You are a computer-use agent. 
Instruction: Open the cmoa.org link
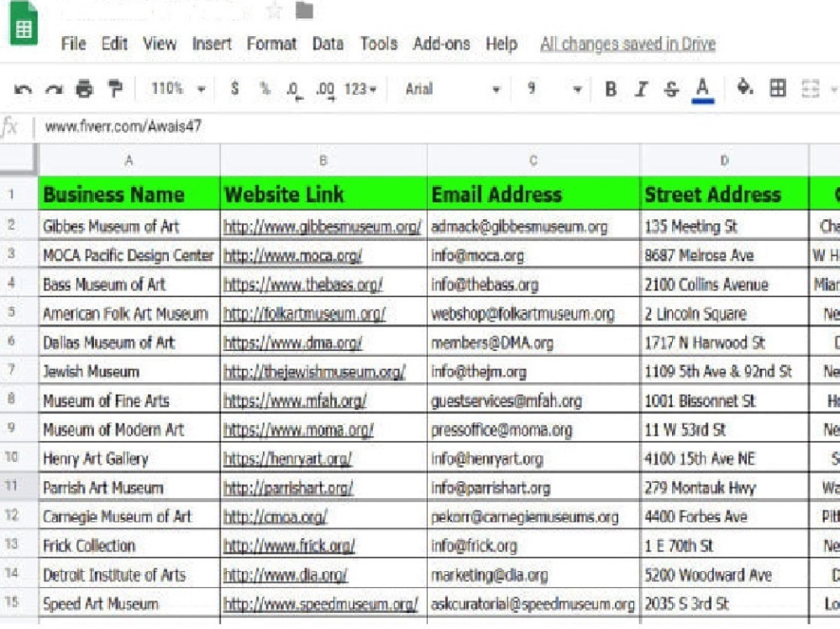click(x=276, y=516)
